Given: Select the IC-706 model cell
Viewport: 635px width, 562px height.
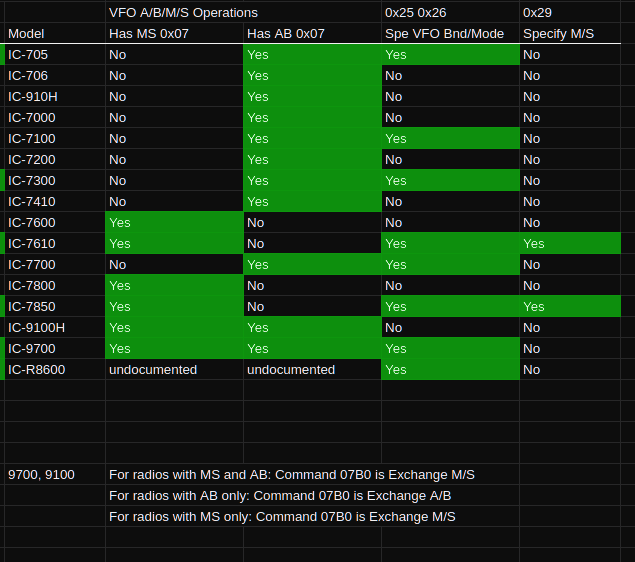Looking at the screenshot, I should [x=55, y=76].
